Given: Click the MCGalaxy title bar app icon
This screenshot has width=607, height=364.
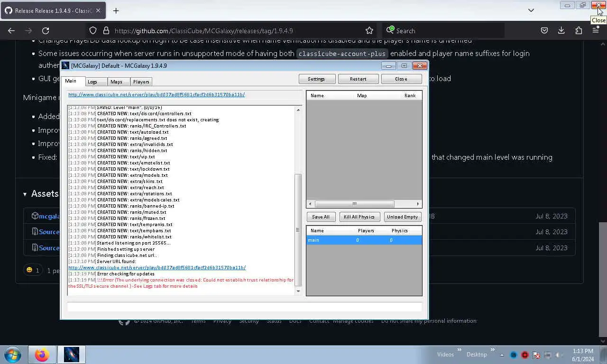Looking at the screenshot, I should [x=66, y=66].
